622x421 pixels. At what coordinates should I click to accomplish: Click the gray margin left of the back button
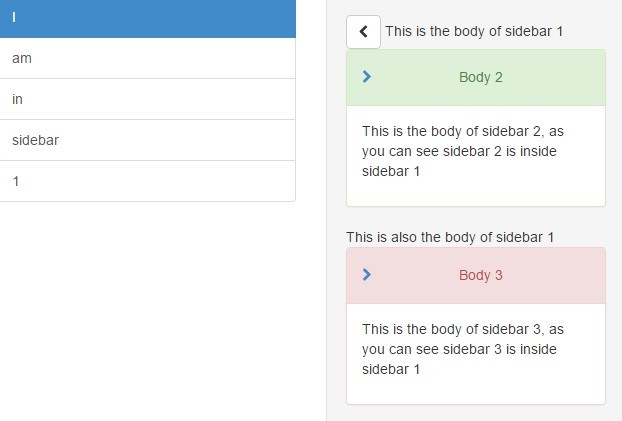(336, 31)
